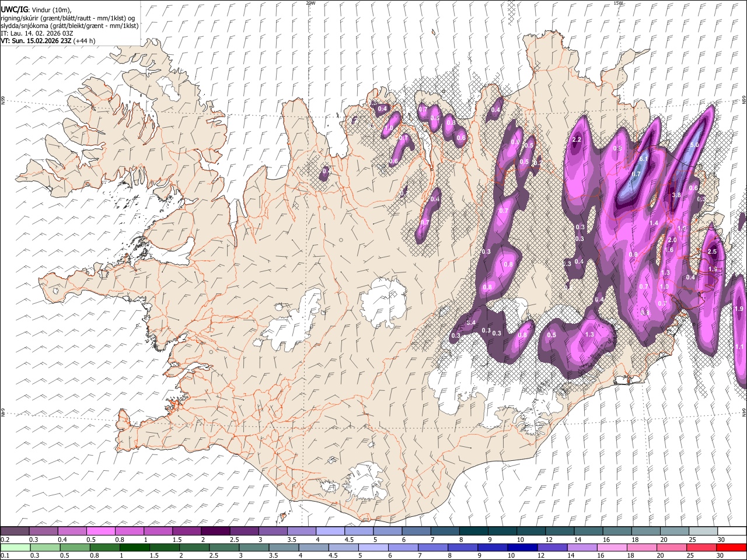Click the 'slydda/snjókoma' legend description line
Screen dimensions: 747x560
click(x=69, y=26)
